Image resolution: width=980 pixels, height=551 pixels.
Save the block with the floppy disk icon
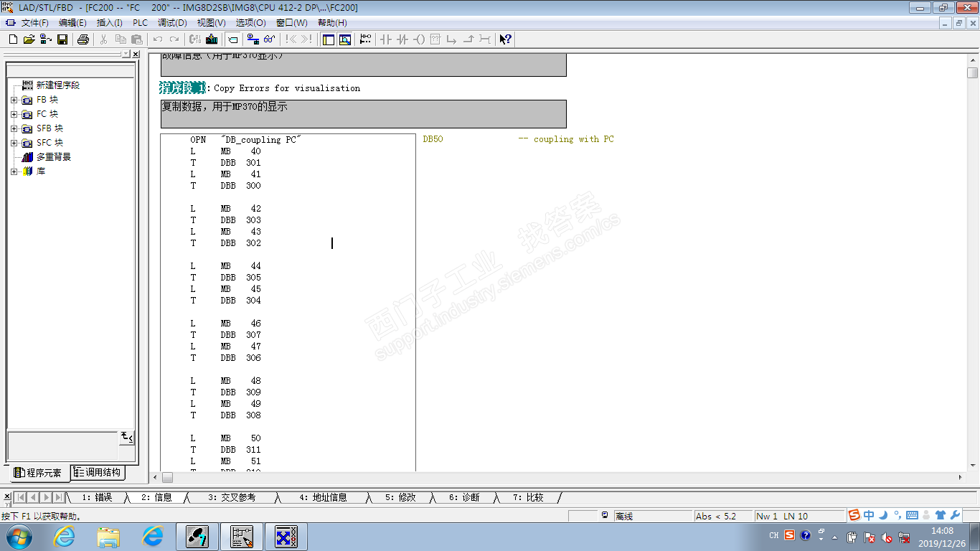62,39
